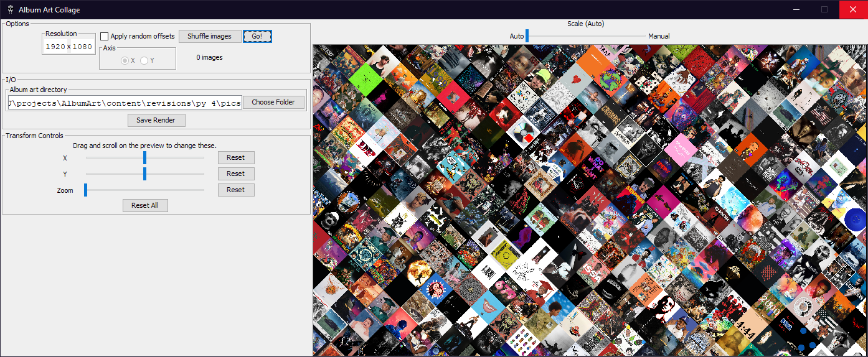Click the Album art directory path field
Viewport: 868px width, 357px height.
tap(124, 103)
